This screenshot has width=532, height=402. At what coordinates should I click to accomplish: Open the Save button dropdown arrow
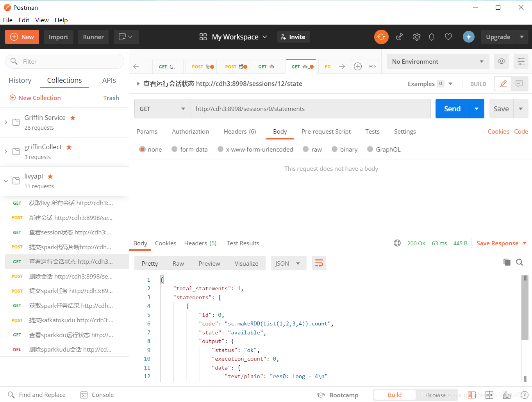(521, 109)
